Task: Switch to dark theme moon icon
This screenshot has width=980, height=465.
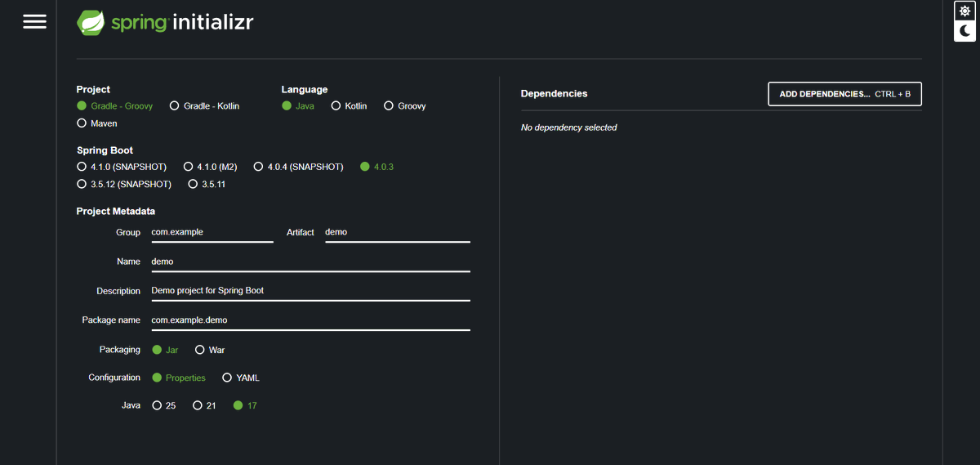Action: click(x=965, y=31)
